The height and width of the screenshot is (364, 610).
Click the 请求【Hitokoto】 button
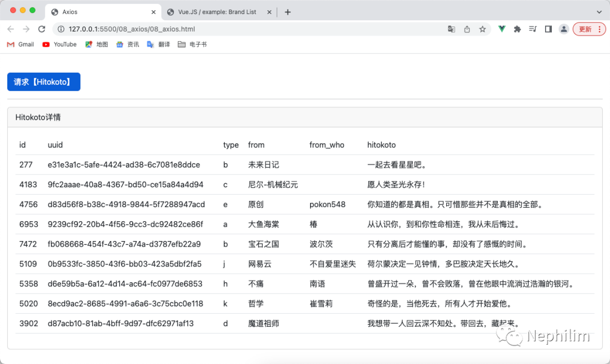pos(44,82)
